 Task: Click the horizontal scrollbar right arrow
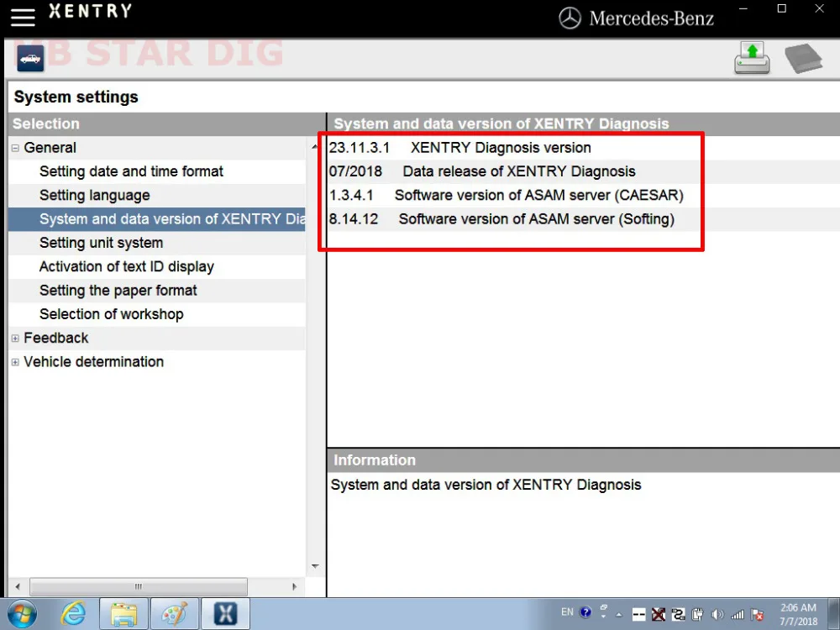[x=294, y=586]
